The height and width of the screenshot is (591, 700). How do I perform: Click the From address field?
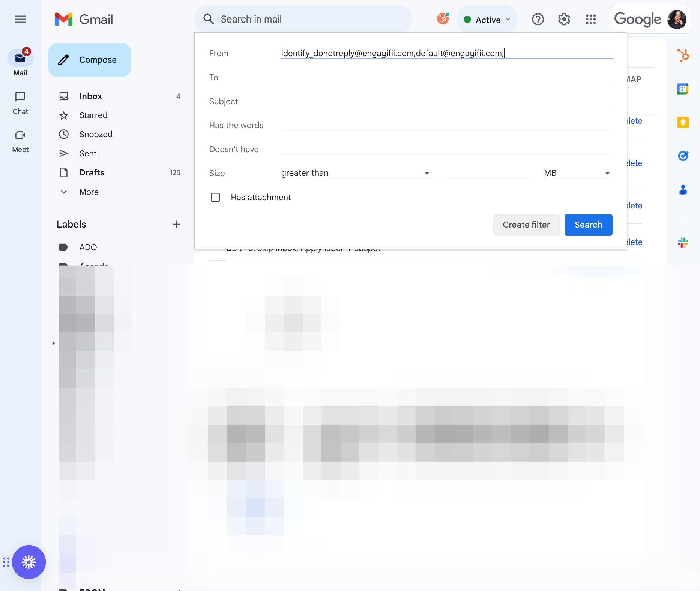(447, 53)
